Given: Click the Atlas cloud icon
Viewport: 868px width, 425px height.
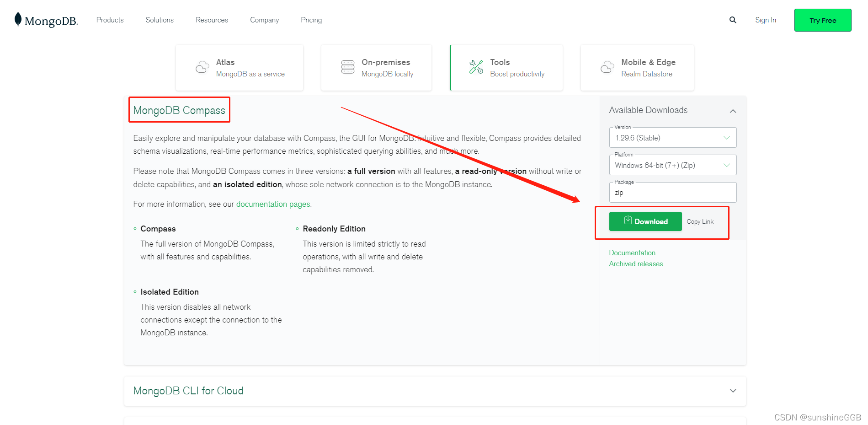Looking at the screenshot, I should point(202,68).
